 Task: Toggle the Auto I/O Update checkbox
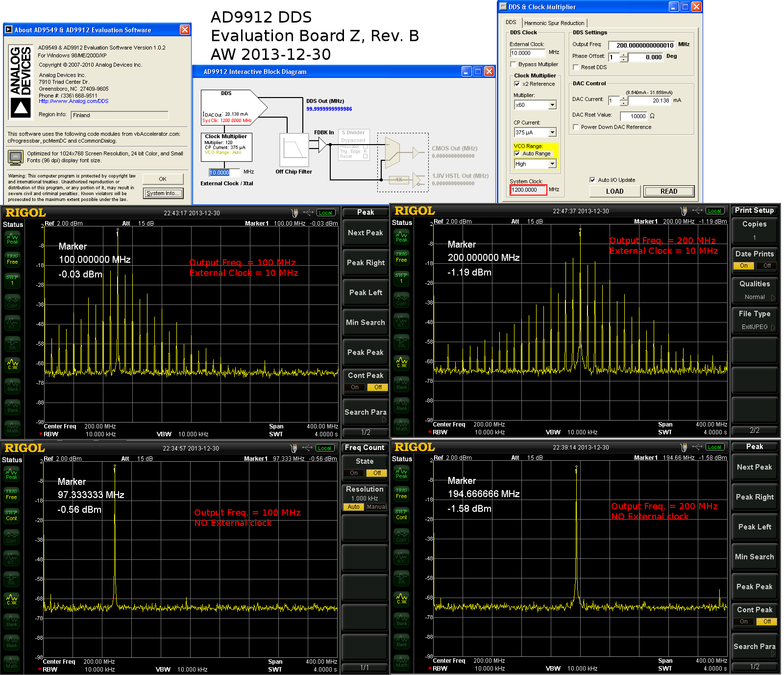(x=592, y=180)
